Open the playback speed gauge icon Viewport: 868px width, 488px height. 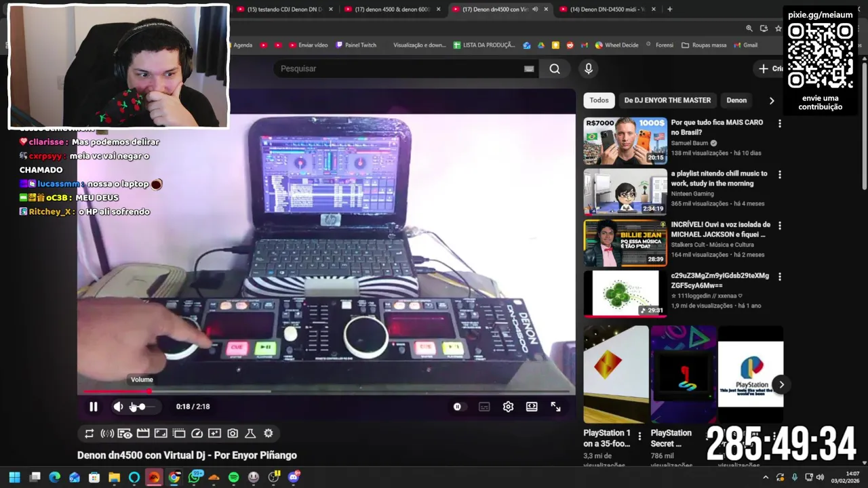197,433
